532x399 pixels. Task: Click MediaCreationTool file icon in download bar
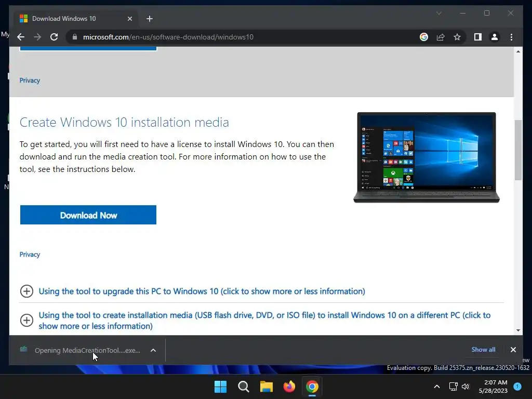click(23, 349)
